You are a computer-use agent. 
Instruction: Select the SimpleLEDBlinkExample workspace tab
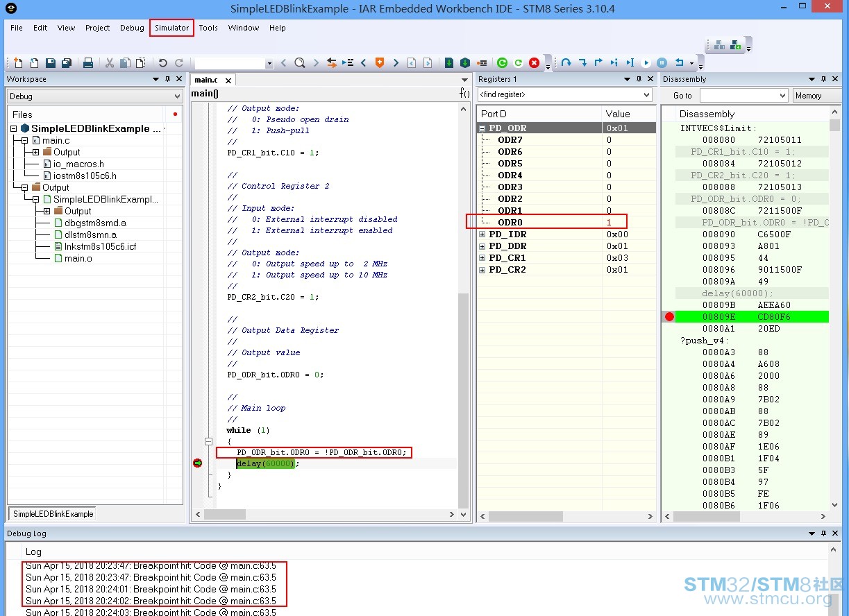53,514
